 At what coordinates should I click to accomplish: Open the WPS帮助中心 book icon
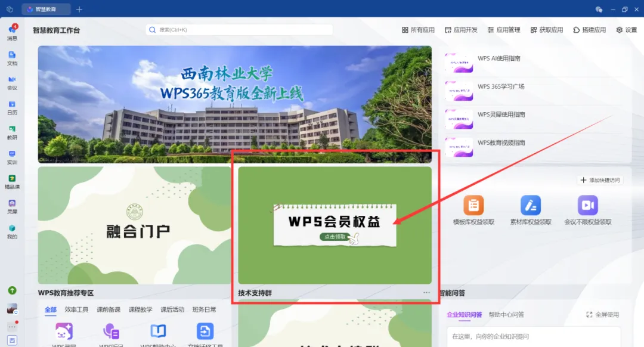pyautogui.click(x=158, y=331)
